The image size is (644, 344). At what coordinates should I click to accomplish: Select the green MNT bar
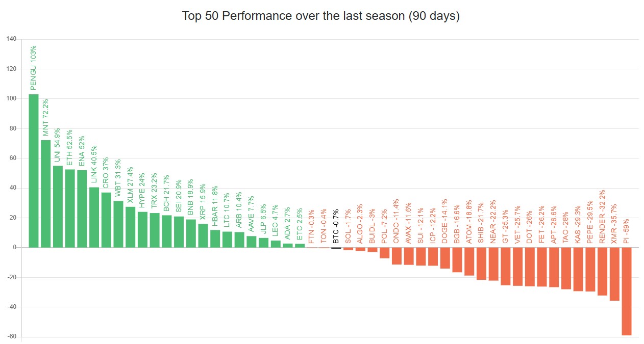tap(45, 194)
